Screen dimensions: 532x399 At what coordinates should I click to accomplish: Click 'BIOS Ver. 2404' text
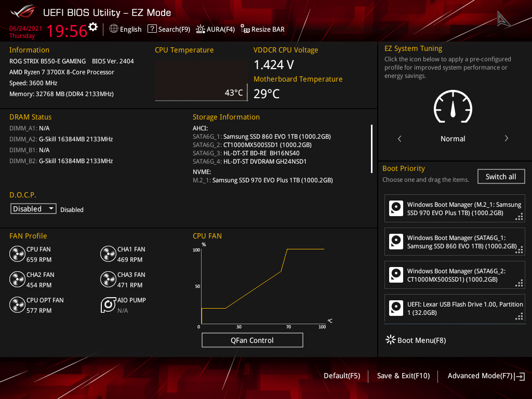pos(113,61)
